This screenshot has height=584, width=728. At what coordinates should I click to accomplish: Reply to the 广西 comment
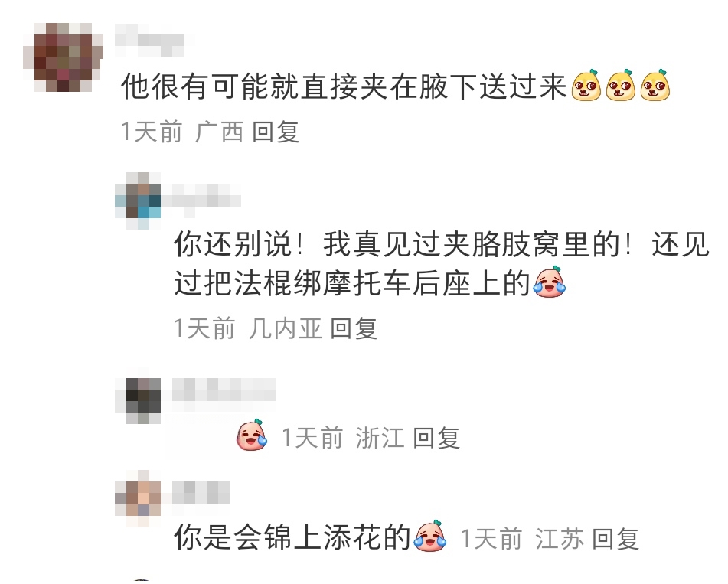pyautogui.click(x=276, y=132)
